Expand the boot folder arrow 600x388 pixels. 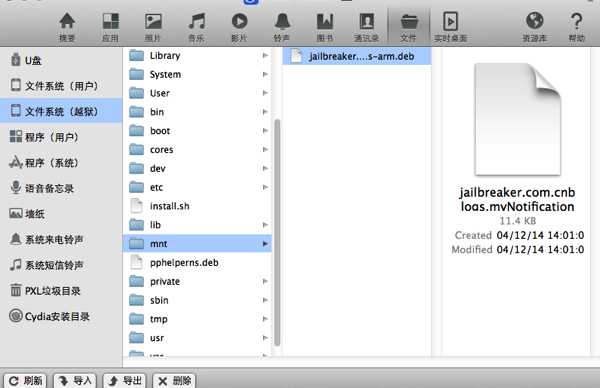click(265, 130)
